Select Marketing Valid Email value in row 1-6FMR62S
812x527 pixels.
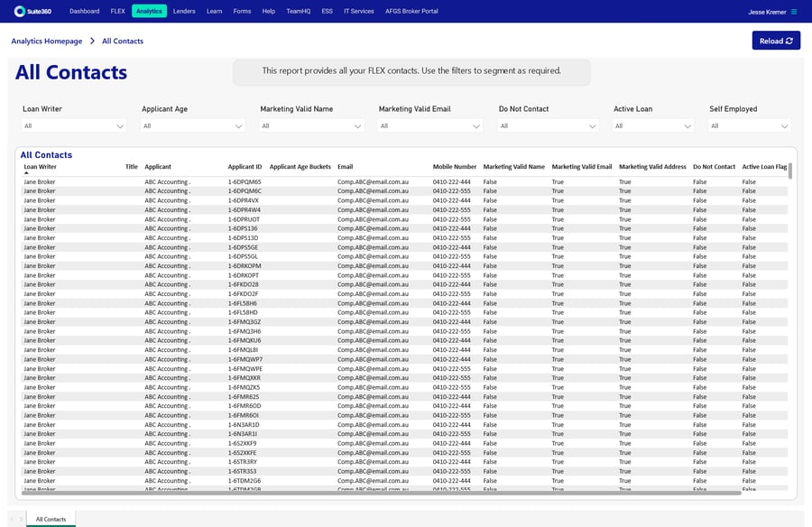click(x=558, y=396)
